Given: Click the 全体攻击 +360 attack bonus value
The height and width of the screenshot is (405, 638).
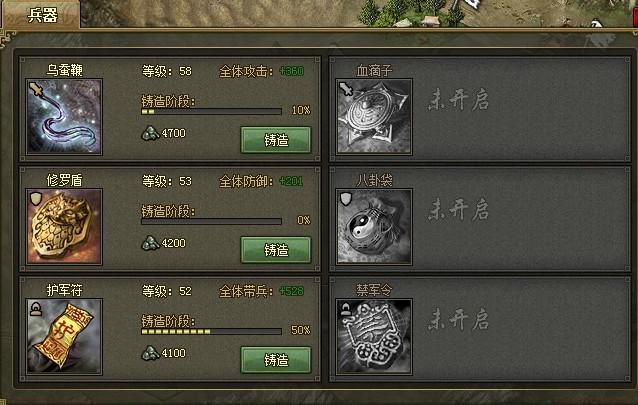Looking at the screenshot, I should coord(292,71).
